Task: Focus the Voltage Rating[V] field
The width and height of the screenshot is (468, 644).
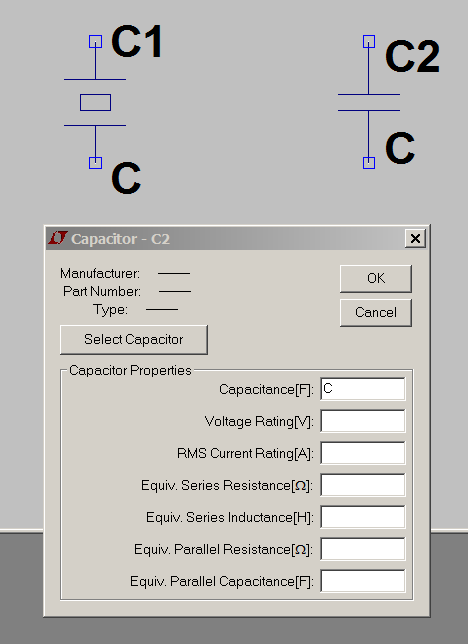Action: 362,421
